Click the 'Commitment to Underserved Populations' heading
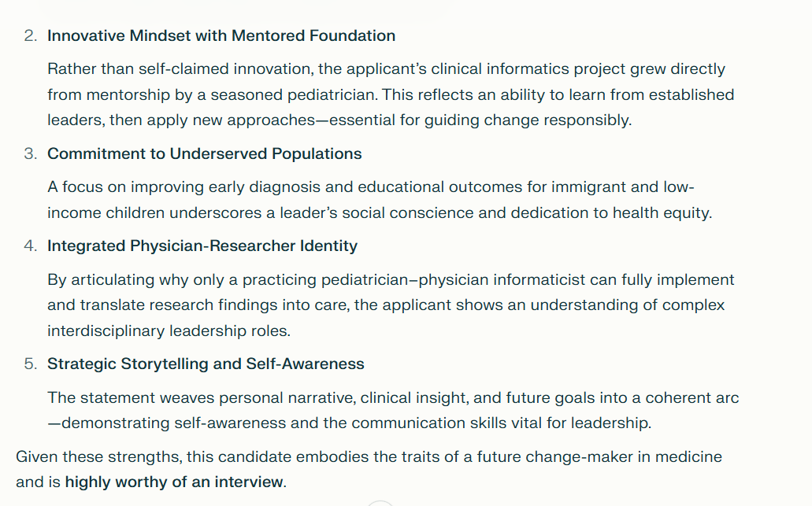Image resolution: width=812 pixels, height=506 pixels. [204, 153]
